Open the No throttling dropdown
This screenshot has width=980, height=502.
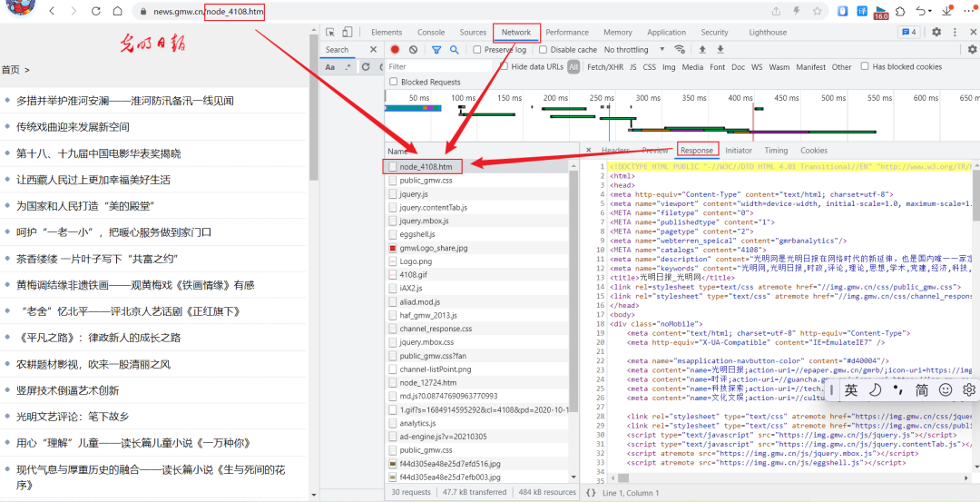pyautogui.click(x=634, y=50)
